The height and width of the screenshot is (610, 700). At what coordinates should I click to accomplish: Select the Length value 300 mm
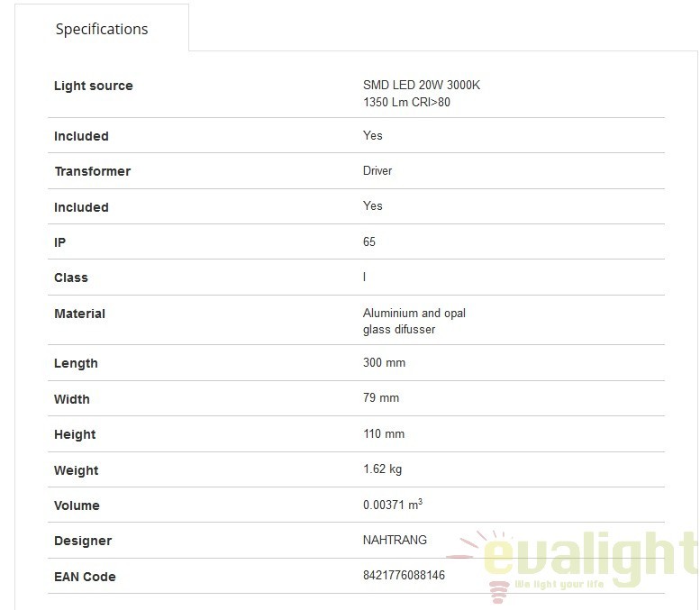coord(385,362)
